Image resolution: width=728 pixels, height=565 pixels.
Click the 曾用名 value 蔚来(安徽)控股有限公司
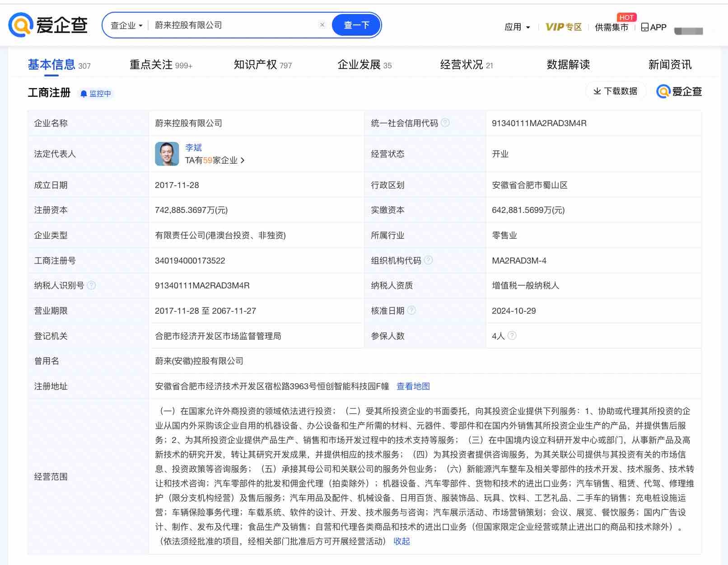(x=199, y=361)
